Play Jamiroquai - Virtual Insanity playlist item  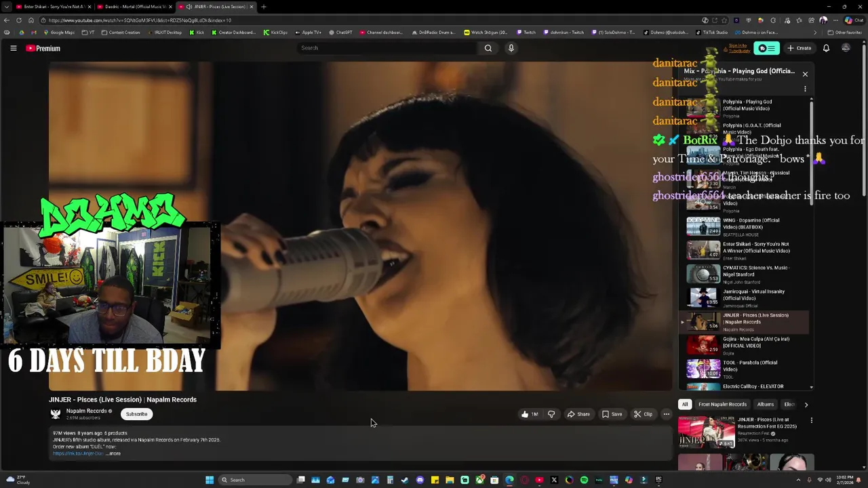click(x=744, y=298)
